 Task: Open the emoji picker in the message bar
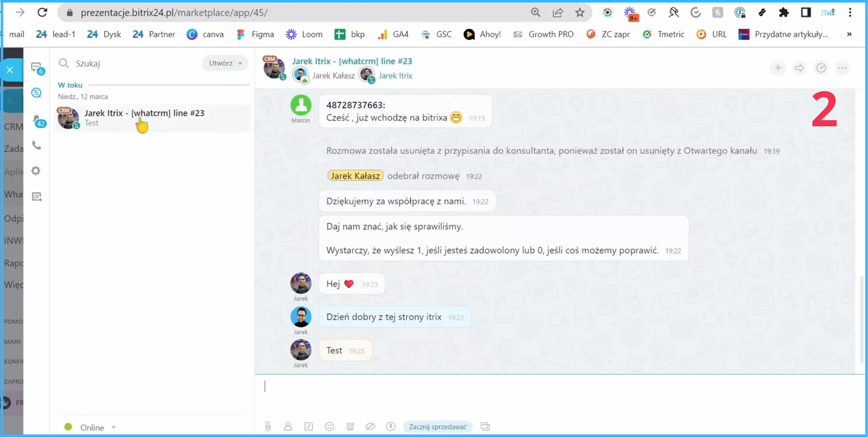tap(330, 427)
